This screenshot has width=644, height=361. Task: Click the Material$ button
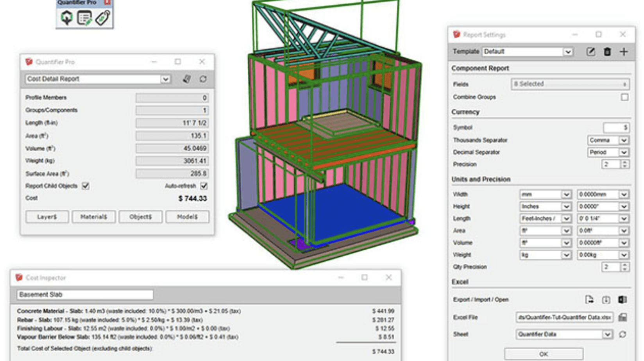[93, 217]
